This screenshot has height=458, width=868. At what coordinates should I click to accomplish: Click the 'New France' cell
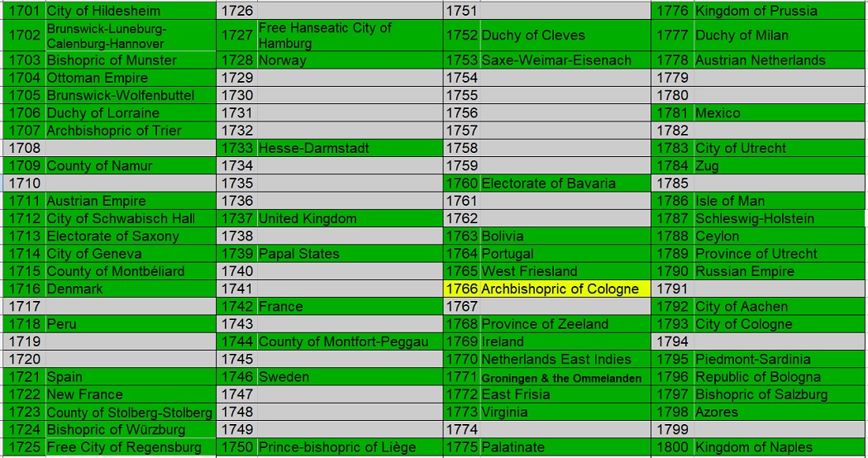[x=130, y=394]
